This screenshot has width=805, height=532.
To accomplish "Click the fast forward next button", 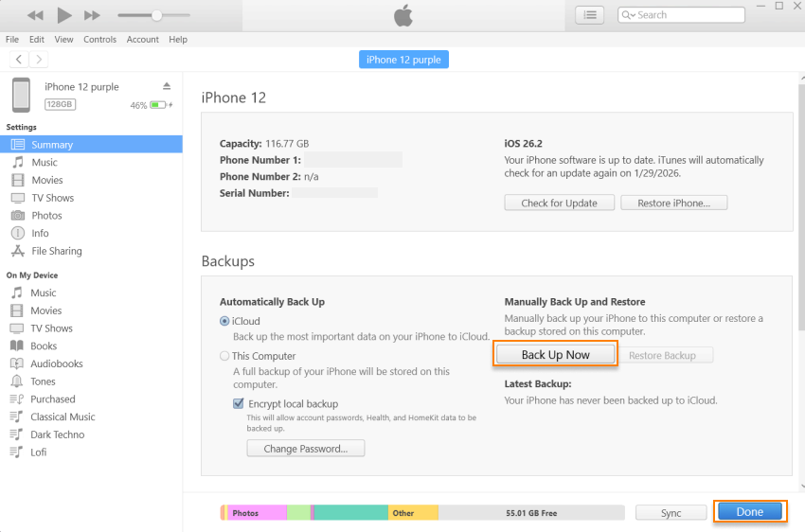I will coord(92,15).
